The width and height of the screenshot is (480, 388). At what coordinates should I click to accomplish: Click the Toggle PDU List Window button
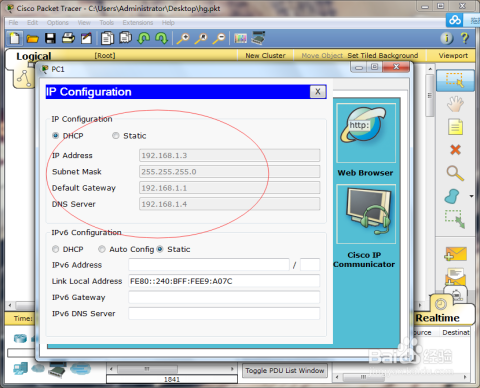pos(285,371)
